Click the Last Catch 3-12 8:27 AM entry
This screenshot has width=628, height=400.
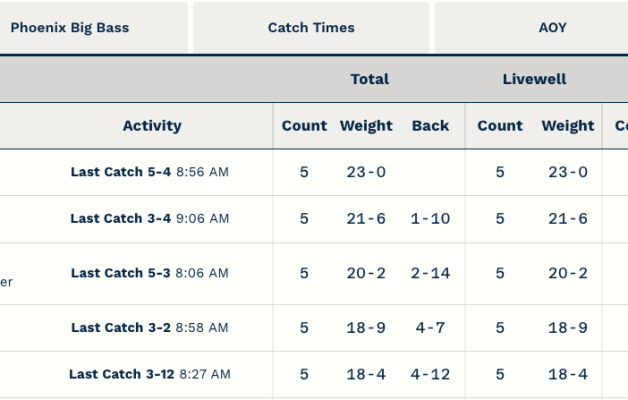[x=150, y=375]
